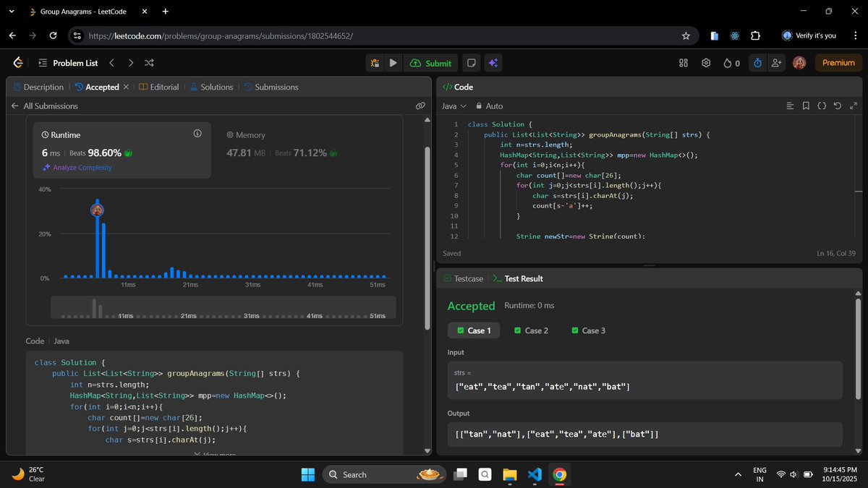Click the curly braces icon in the editor
Image resolution: width=868 pixels, height=488 pixels.
[x=822, y=106]
